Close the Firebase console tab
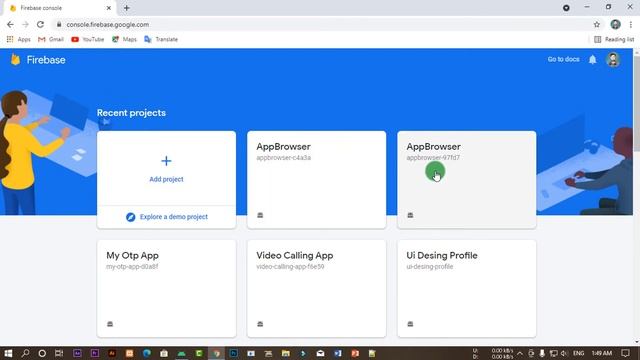This screenshot has height=360, width=640. click(109, 8)
